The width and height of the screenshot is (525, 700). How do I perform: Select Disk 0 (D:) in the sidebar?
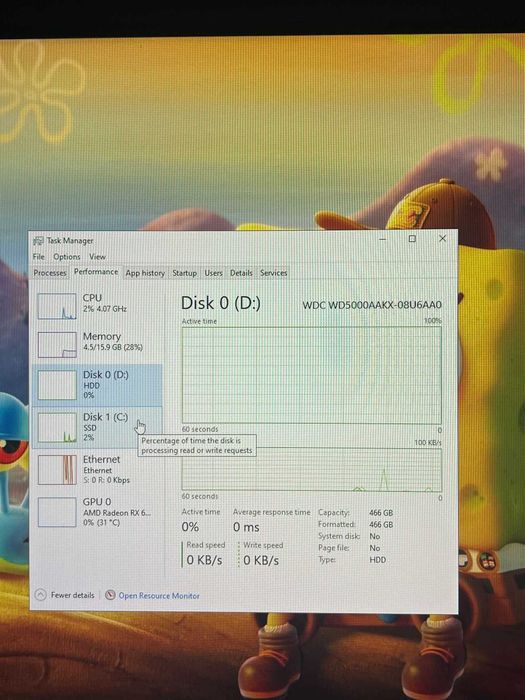pos(97,385)
